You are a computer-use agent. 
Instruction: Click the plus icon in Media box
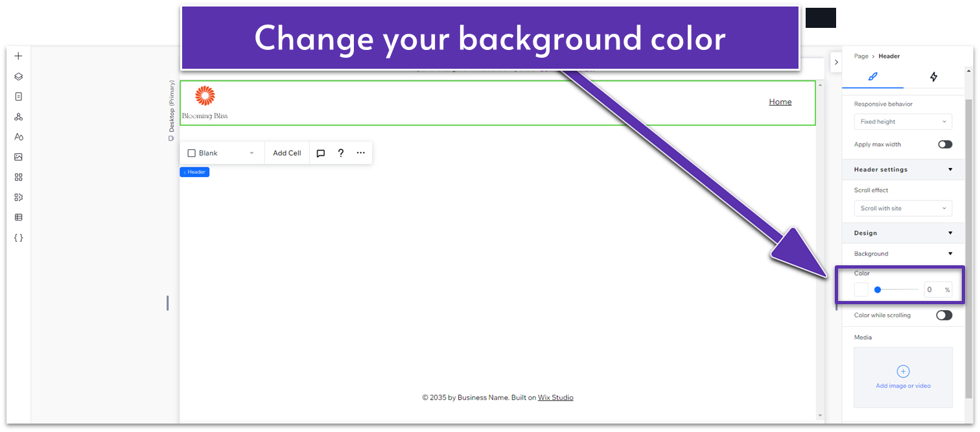pos(903,371)
